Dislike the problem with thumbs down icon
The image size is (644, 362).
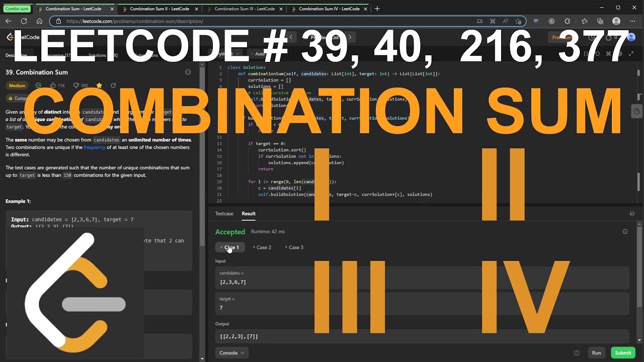76,85
